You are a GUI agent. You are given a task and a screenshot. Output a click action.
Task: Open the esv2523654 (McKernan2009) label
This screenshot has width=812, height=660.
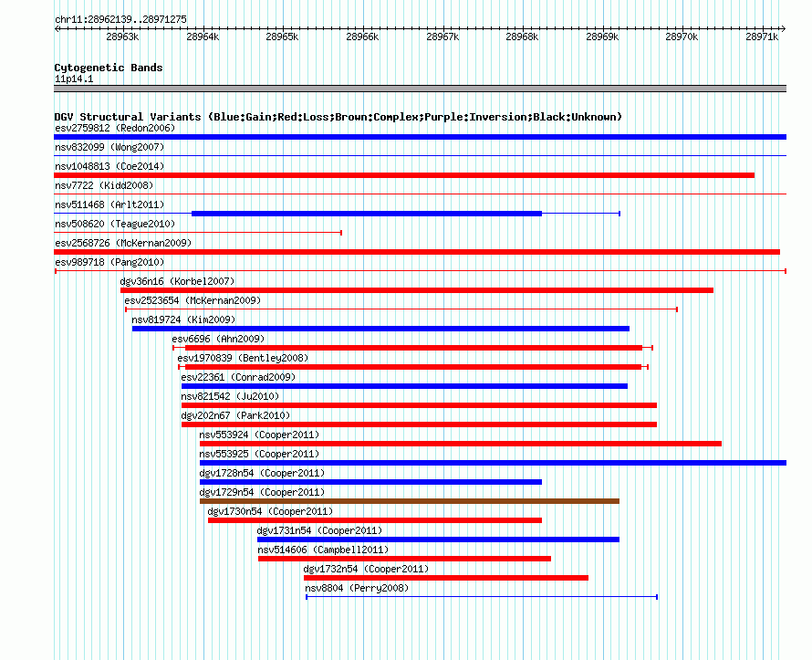[193, 300]
